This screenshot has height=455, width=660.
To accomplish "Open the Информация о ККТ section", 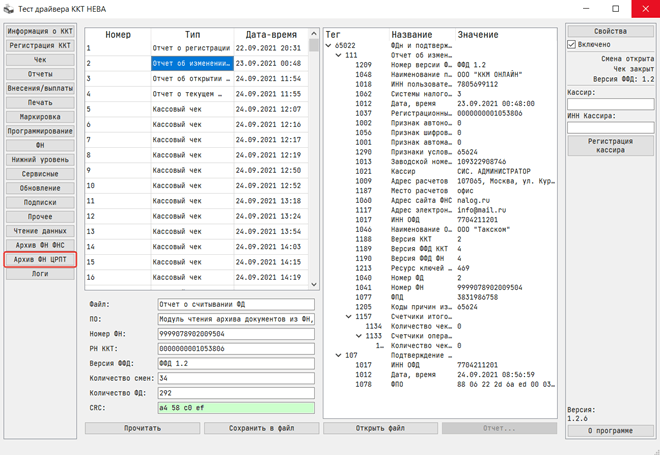I will (40, 32).
